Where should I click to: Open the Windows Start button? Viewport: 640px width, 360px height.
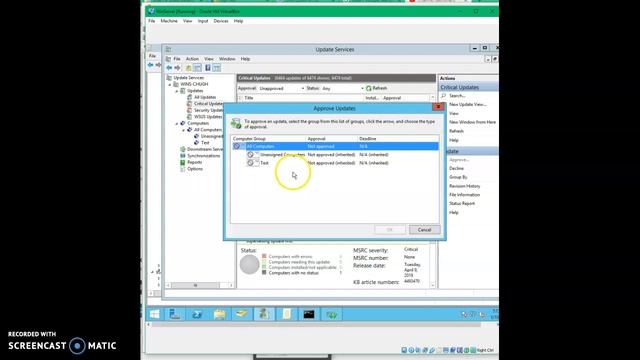[x=155, y=314]
